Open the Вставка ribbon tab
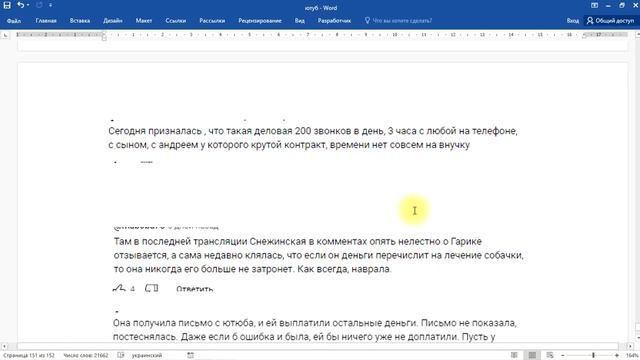 click(80, 20)
